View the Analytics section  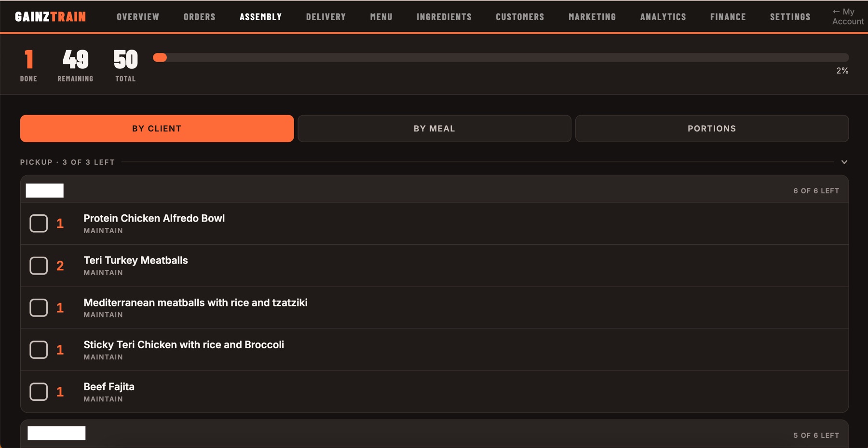pyautogui.click(x=663, y=17)
